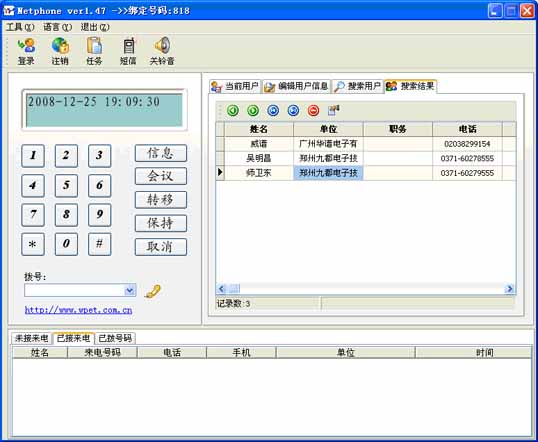Select the 已拨号码 dialed numbers tab
The height and width of the screenshot is (442, 538).
point(115,338)
